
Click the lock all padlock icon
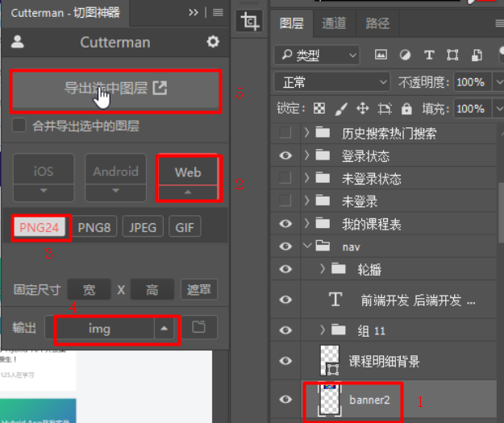(406, 108)
